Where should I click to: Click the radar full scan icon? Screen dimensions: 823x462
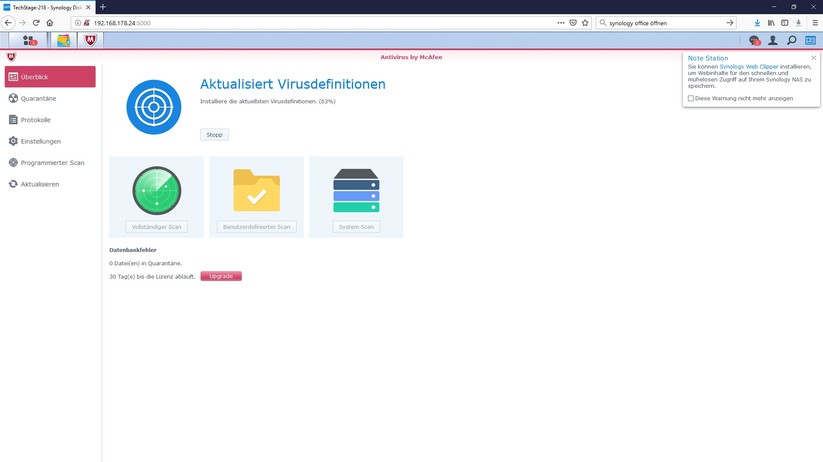(x=157, y=190)
